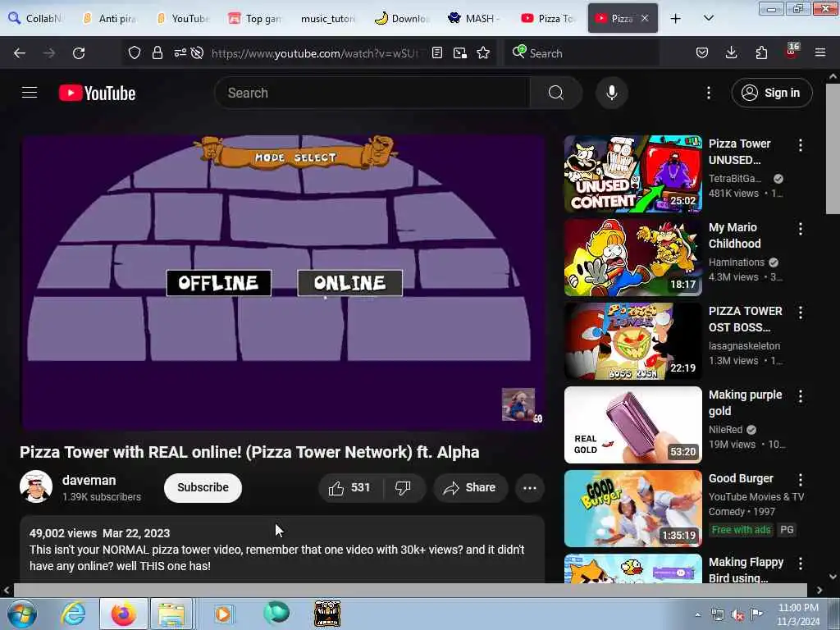Bookmark this page with the star
840x630 pixels.
point(483,52)
